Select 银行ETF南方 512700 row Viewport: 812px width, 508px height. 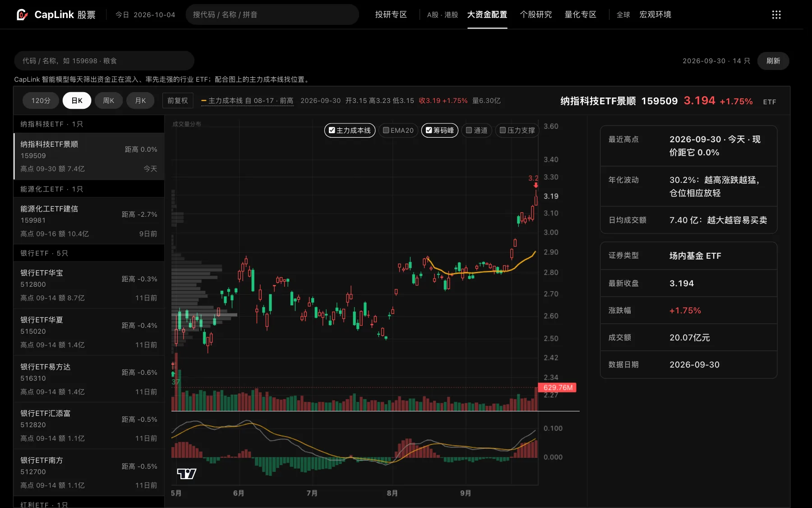[89, 473]
